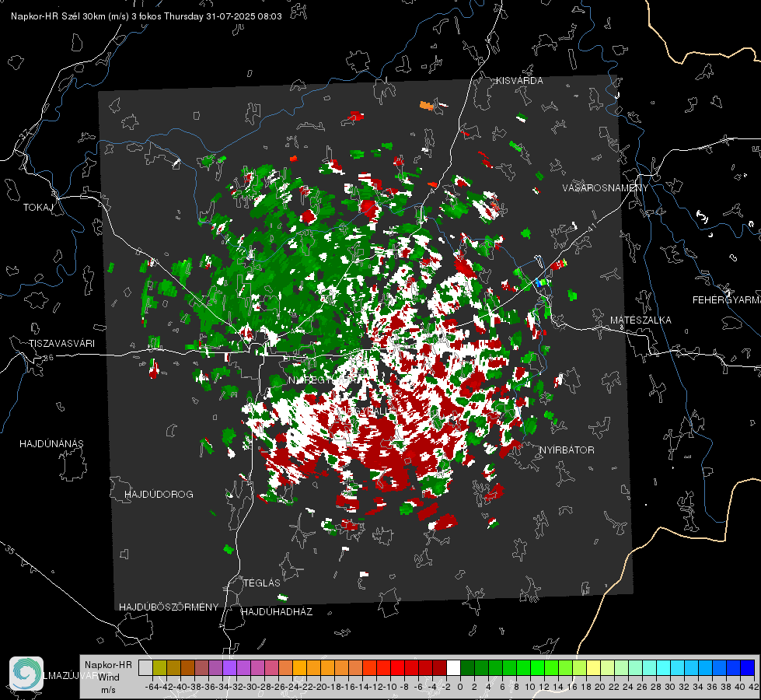
Task: Click the HAJDÚHADHÁZ town label
Action: pos(277,611)
